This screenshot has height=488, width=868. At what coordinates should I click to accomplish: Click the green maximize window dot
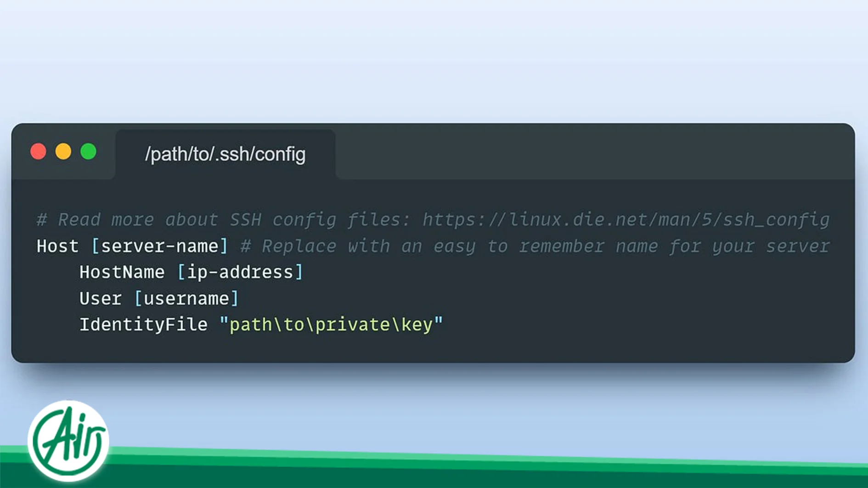point(89,151)
